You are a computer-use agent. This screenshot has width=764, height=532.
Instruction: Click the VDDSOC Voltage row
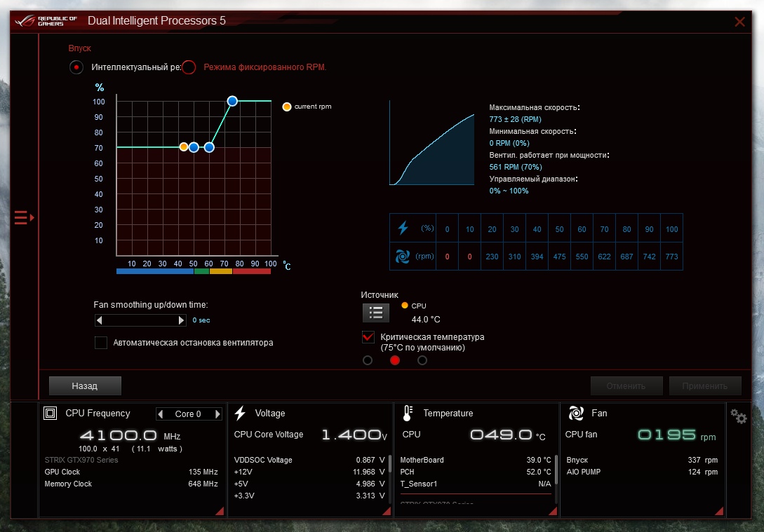point(309,460)
